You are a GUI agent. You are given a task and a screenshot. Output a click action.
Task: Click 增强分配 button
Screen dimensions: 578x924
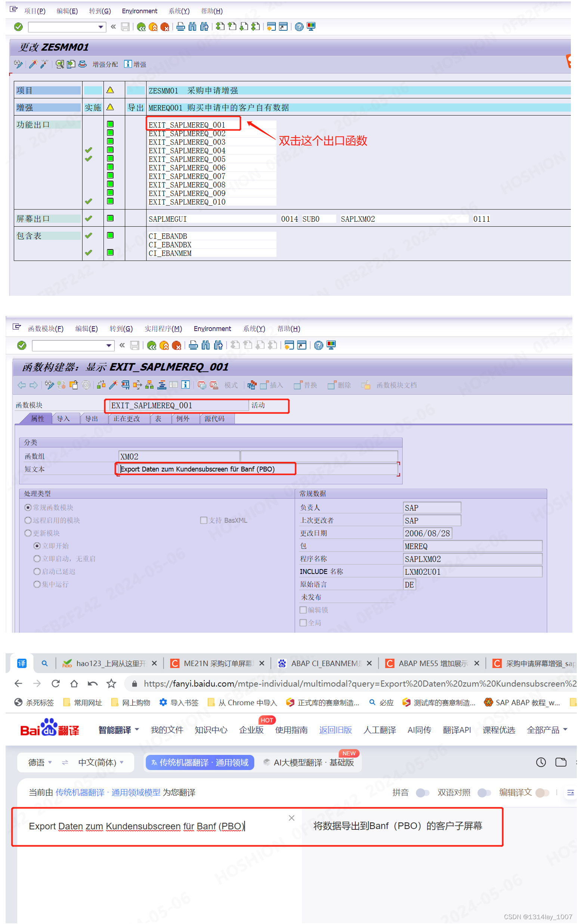105,64
